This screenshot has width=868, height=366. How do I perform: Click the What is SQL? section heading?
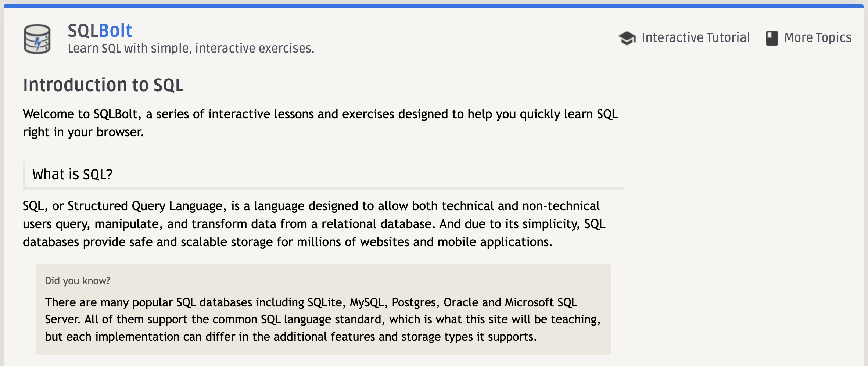(x=72, y=174)
